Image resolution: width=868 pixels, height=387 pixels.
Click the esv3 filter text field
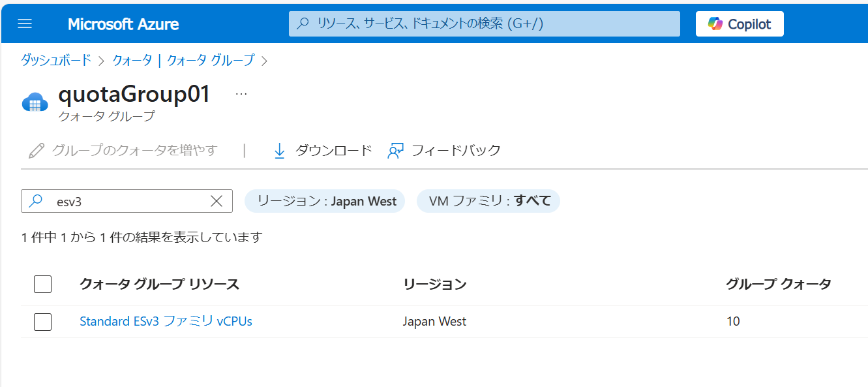[124, 201]
